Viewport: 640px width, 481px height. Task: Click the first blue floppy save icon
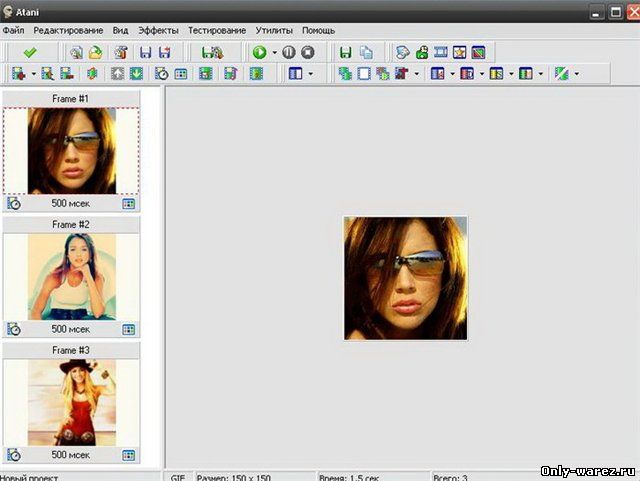[x=145, y=52]
